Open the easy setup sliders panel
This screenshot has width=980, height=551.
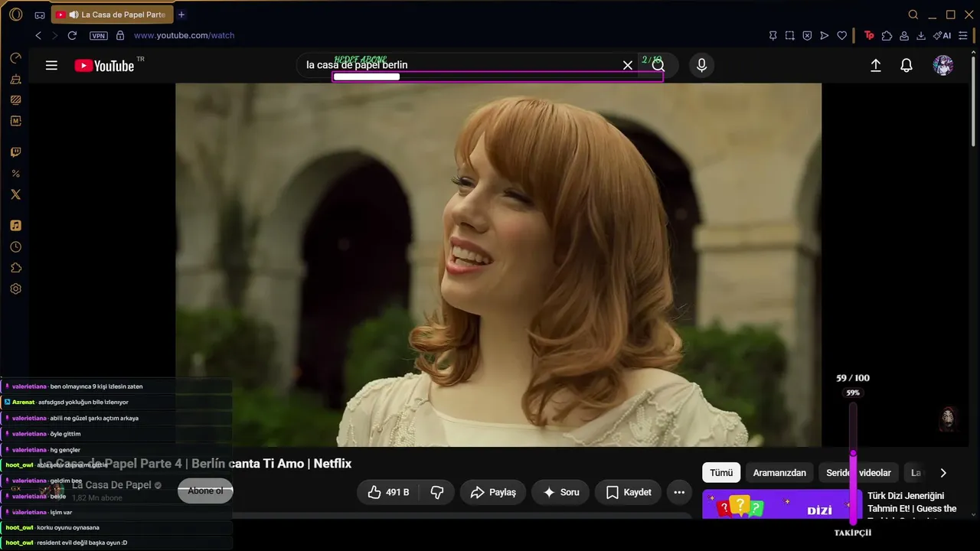(963, 35)
